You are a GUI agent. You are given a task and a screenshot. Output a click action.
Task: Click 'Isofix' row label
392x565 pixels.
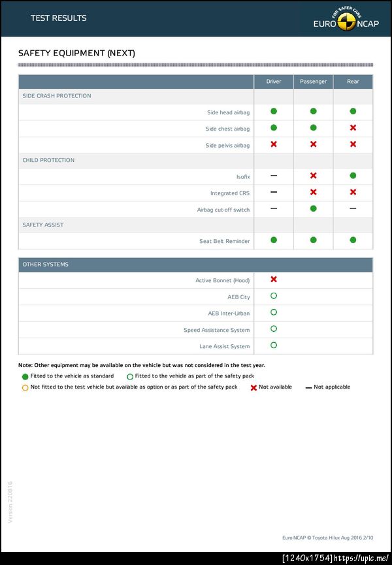click(x=243, y=176)
